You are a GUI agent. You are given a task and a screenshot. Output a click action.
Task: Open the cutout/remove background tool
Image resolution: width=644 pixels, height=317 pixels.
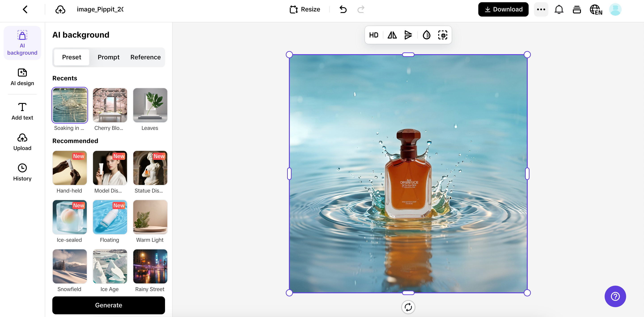pos(443,35)
